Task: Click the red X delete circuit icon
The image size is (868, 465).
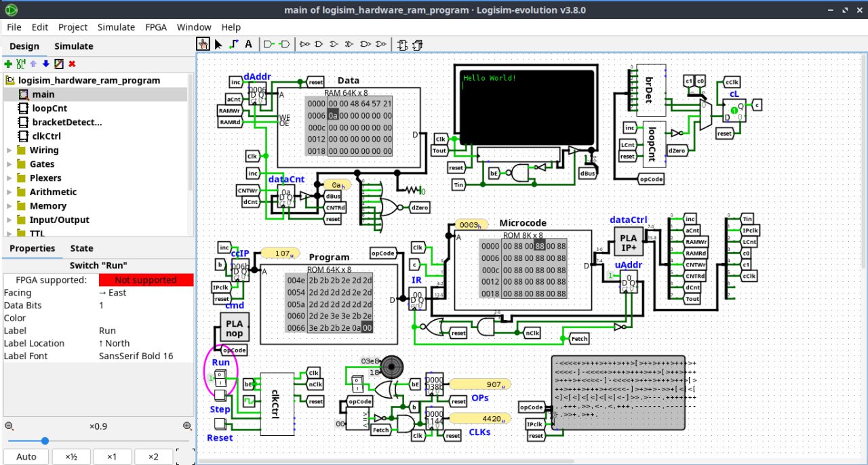Action: 72,64
